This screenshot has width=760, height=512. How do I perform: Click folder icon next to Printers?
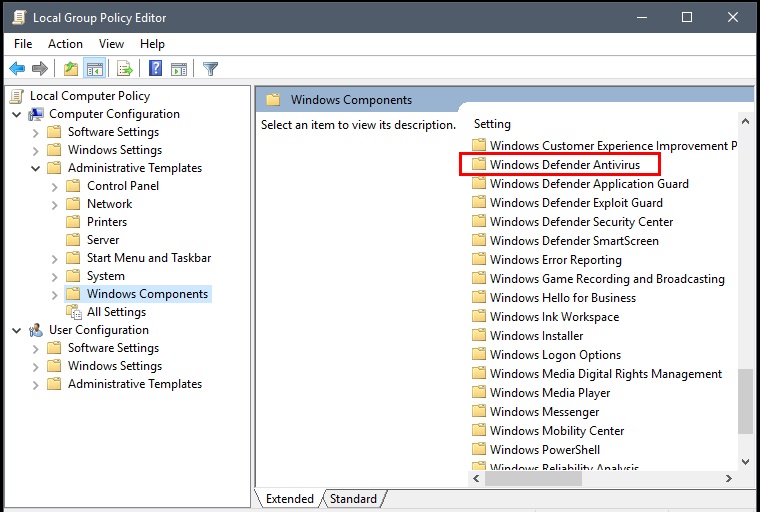(x=73, y=222)
